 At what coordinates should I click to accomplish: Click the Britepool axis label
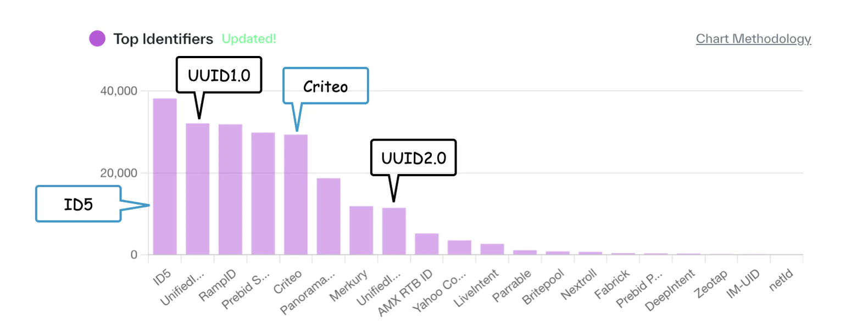543,286
